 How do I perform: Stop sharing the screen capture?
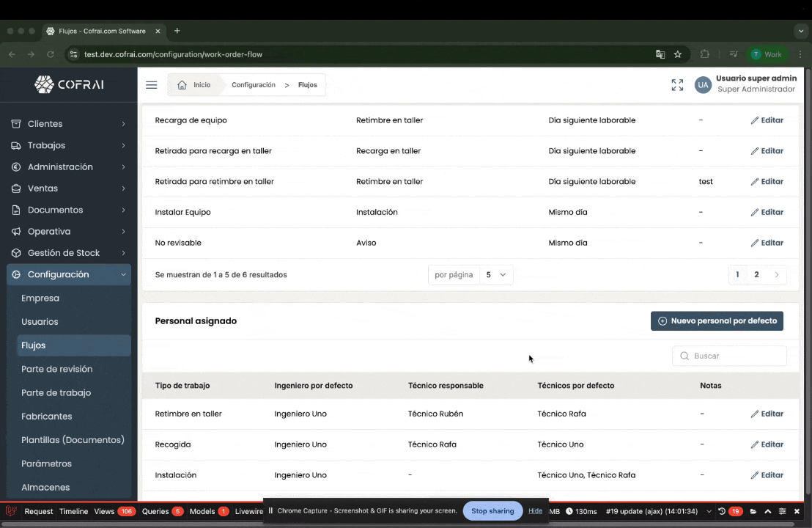(492, 511)
